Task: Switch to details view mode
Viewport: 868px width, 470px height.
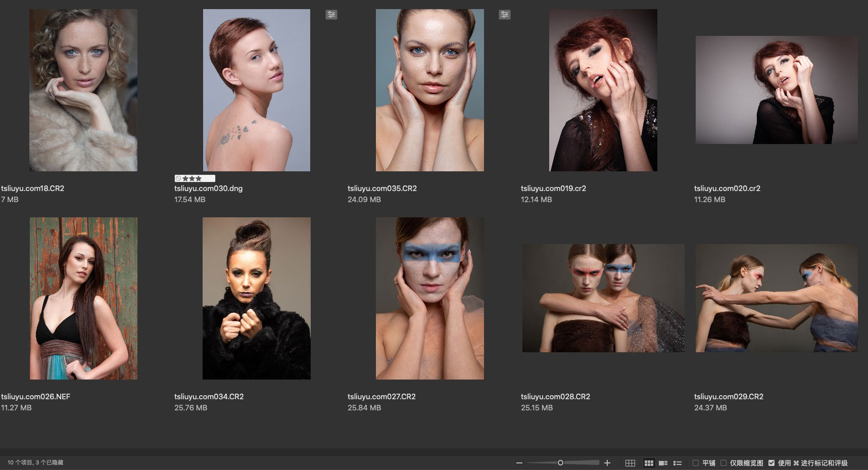Action: tap(663, 463)
